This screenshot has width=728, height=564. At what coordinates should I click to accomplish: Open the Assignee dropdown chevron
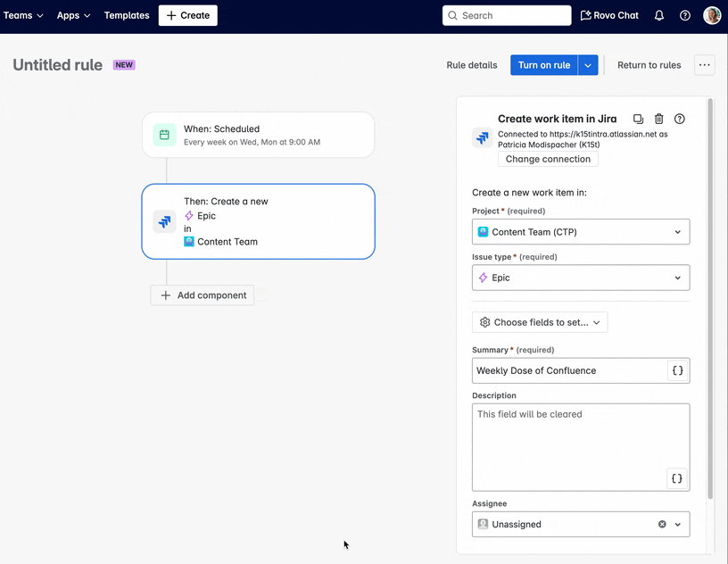pos(678,524)
